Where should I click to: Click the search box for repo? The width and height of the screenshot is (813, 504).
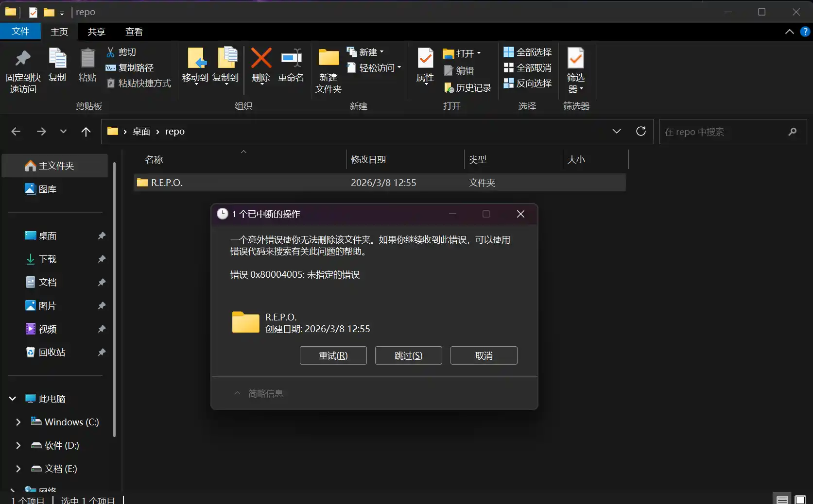724,132
